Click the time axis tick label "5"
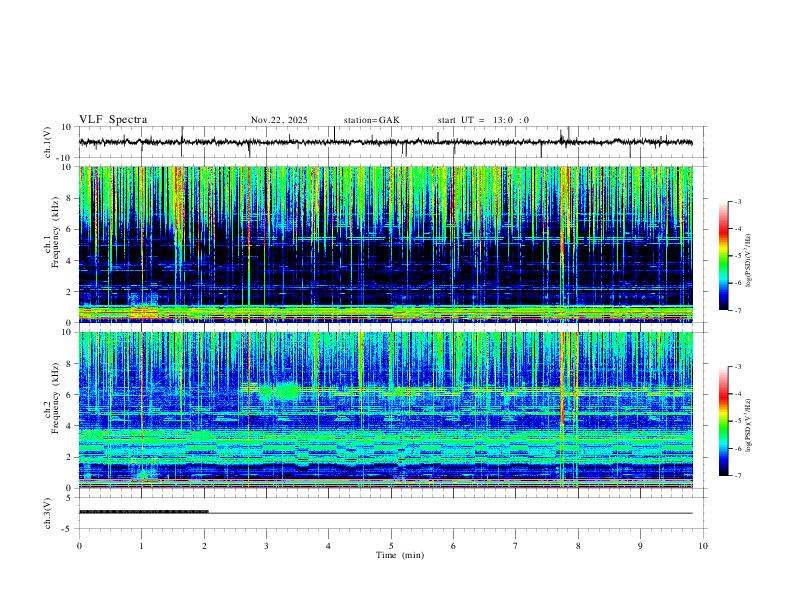 pos(391,546)
